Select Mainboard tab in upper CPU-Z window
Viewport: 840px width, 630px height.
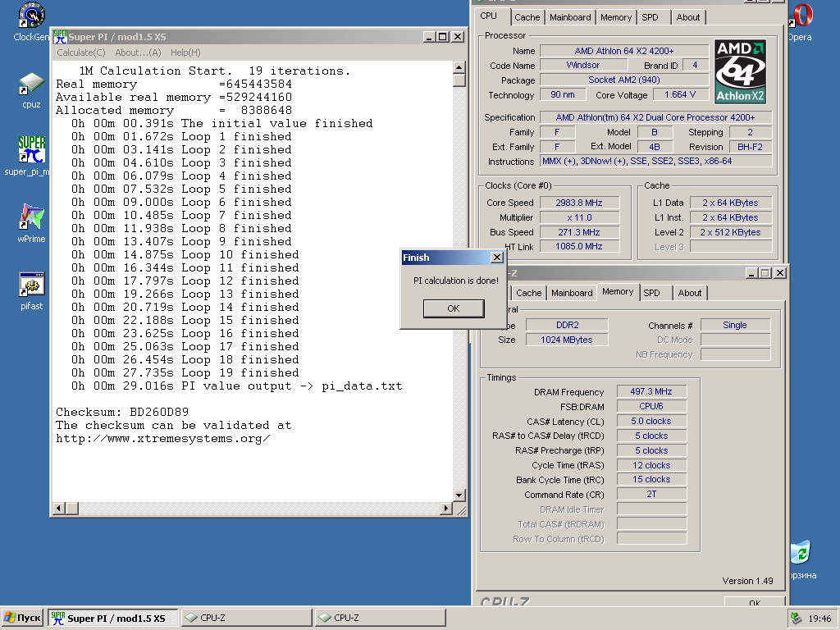(x=570, y=17)
